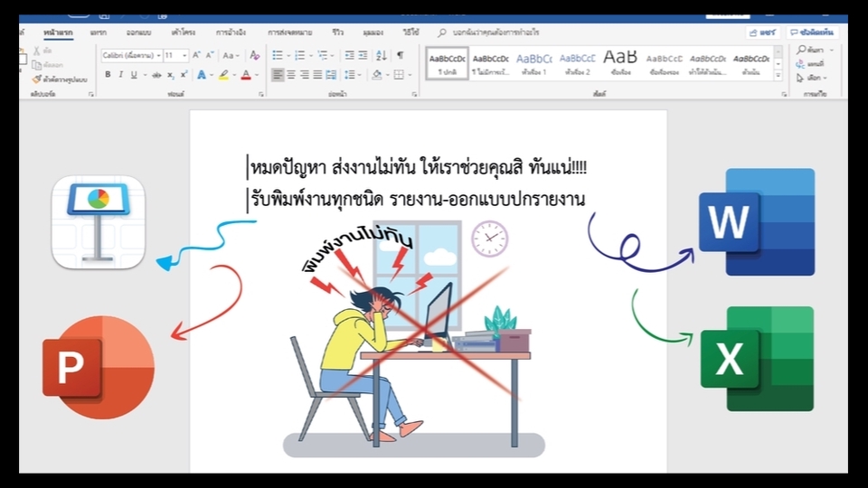Open the font name Calibri dropdown
This screenshot has height=488, width=868.
coord(159,55)
